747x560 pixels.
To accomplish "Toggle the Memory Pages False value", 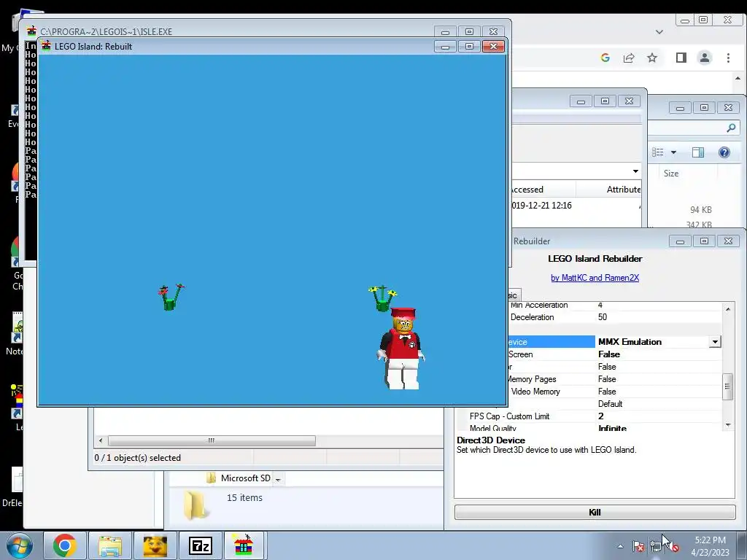I will pyautogui.click(x=607, y=379).
